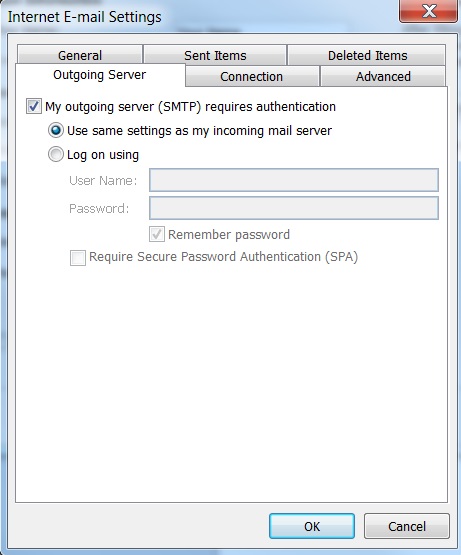Open the Advanced tab
The width and height of the screenshot is (461, 555).
383,76
